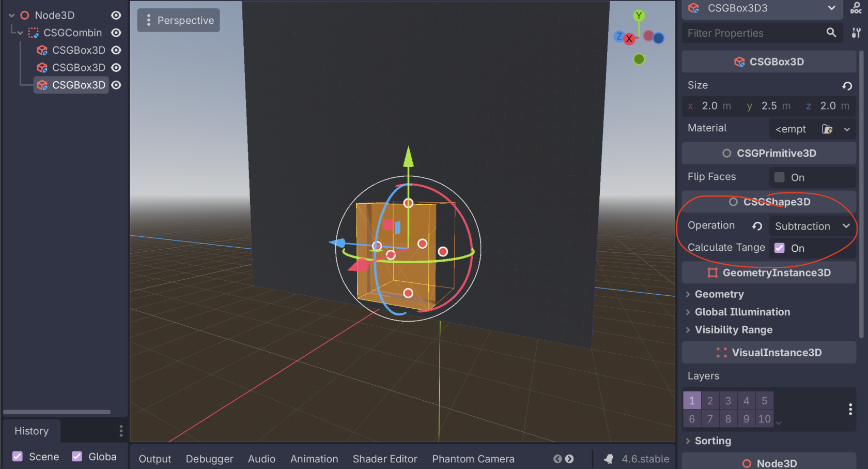
Task: Open the inspector filter options icon
Action: 856,33
